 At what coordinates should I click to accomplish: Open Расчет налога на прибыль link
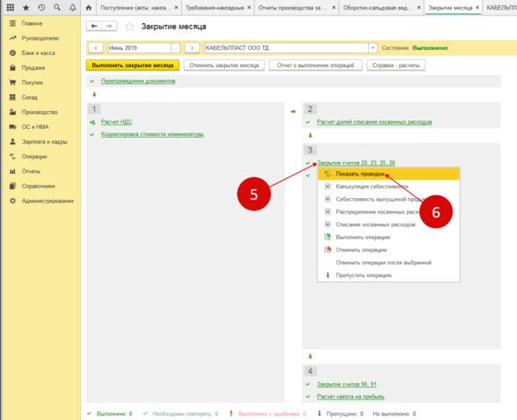(x=351, y=397)
